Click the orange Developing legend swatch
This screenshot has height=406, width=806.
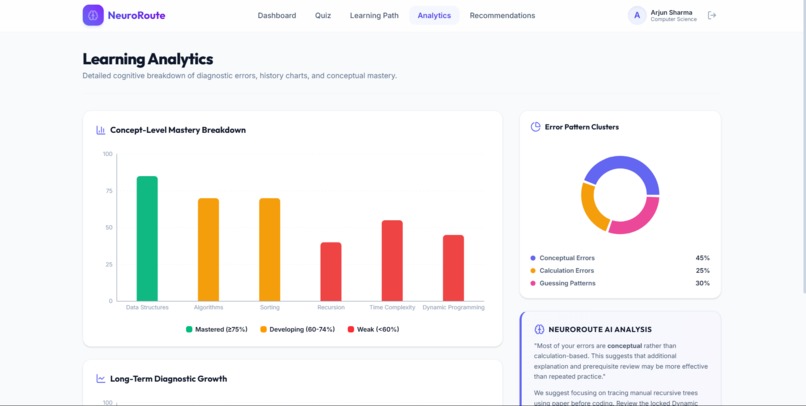pos(263,329)
